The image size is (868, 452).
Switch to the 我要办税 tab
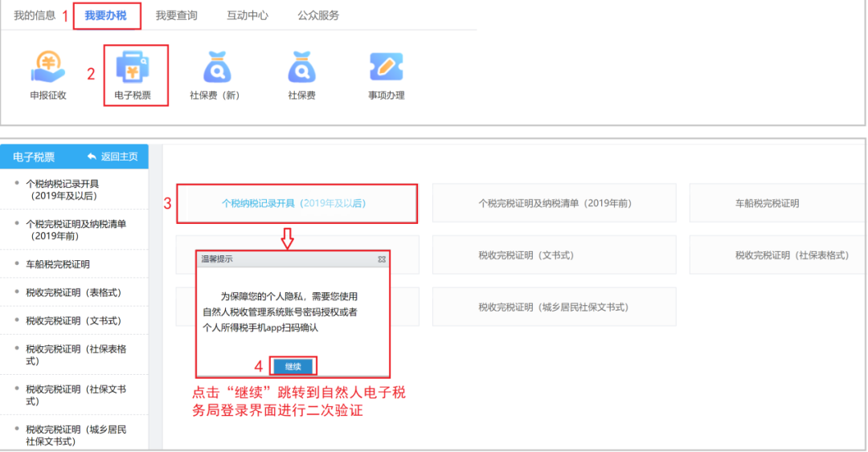coord(106,15)
